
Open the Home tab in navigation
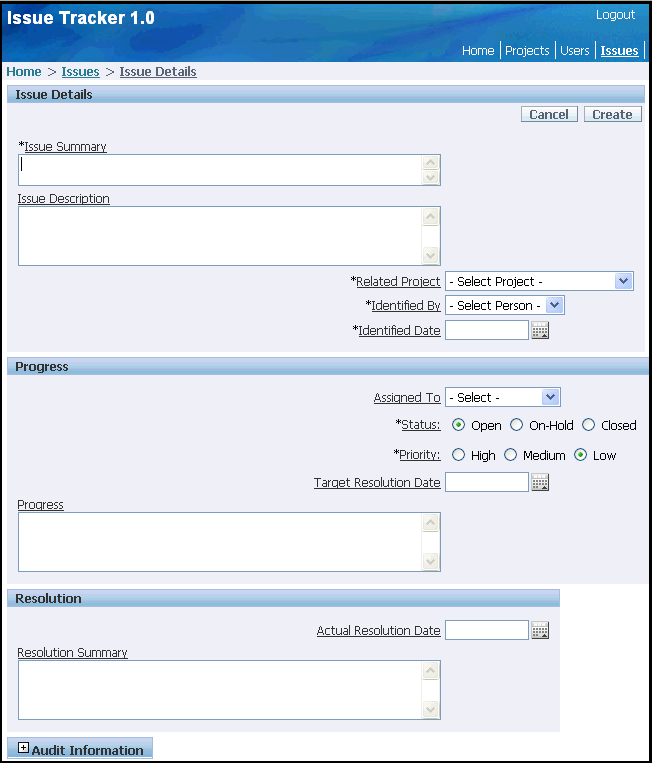tap(478, 50)
